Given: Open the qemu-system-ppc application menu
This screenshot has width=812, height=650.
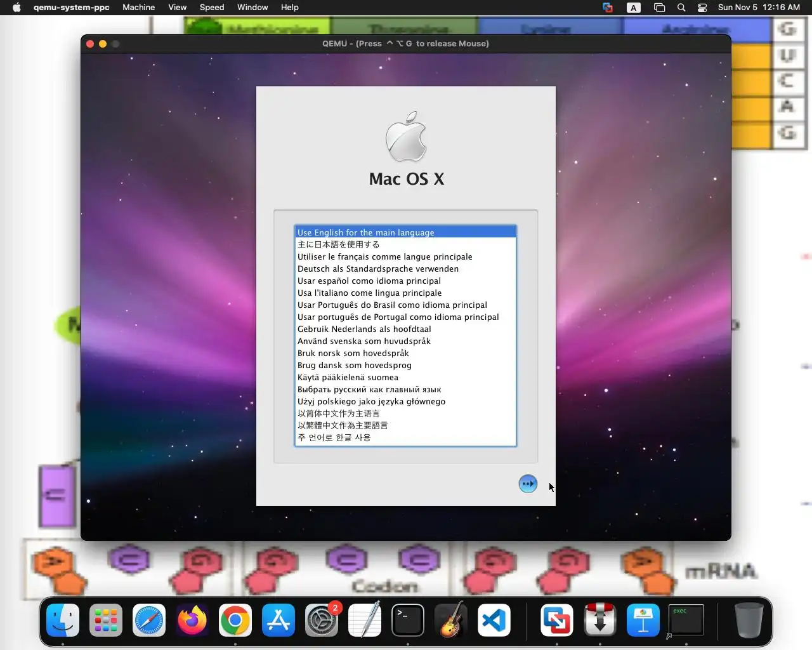Looking at the screenshot, I should [71, 7].
